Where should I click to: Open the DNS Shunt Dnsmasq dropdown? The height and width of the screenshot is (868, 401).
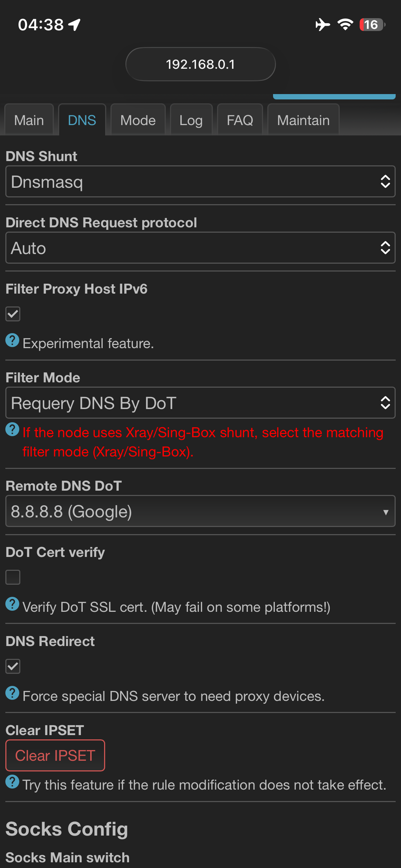click(x=200, y=182)
